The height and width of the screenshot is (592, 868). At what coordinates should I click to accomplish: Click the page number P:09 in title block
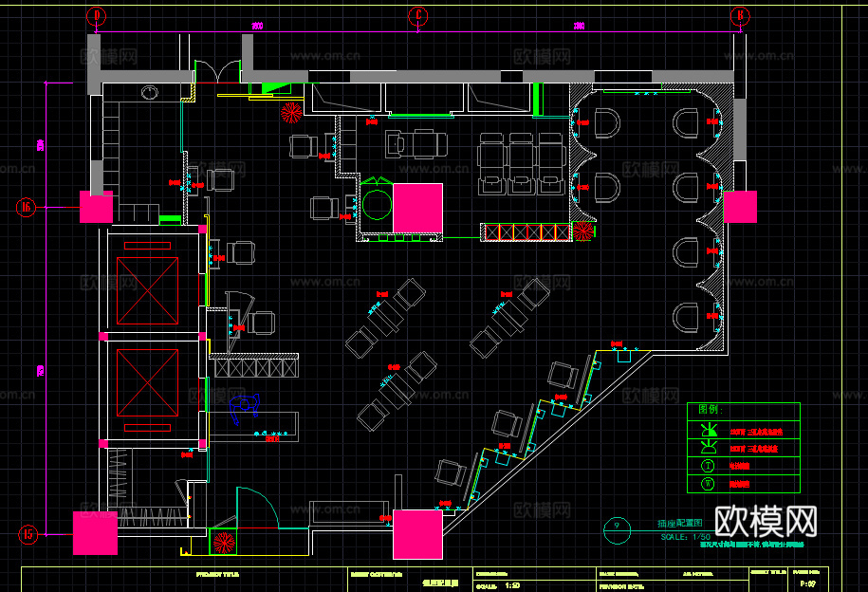coord(809,583)
